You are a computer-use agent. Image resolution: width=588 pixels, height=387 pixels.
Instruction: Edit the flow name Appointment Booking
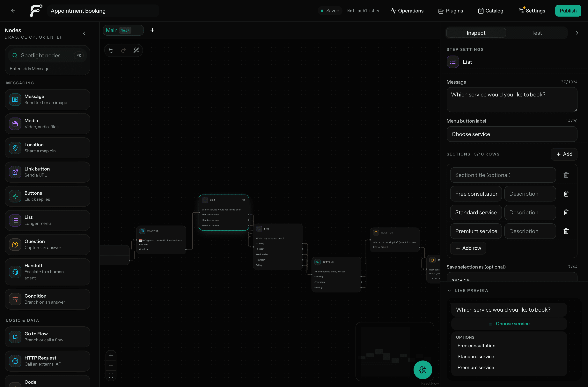click(103, 11)
